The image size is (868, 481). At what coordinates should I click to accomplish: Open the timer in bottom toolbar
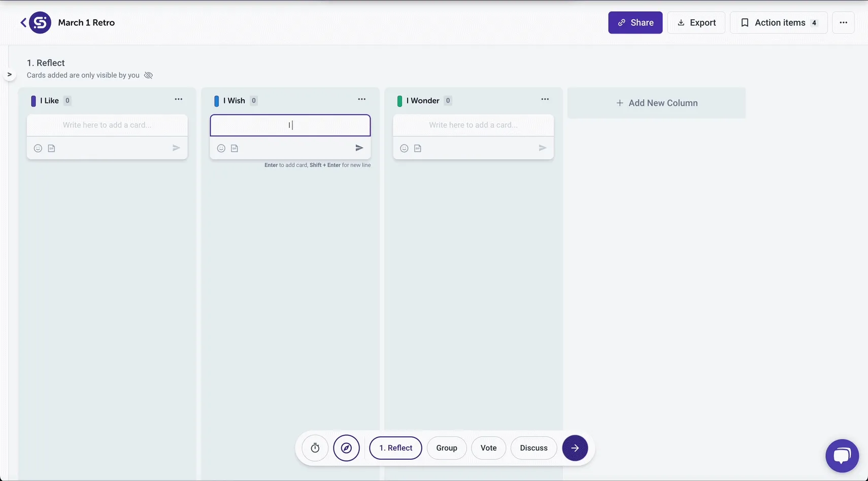coord(315,448)
